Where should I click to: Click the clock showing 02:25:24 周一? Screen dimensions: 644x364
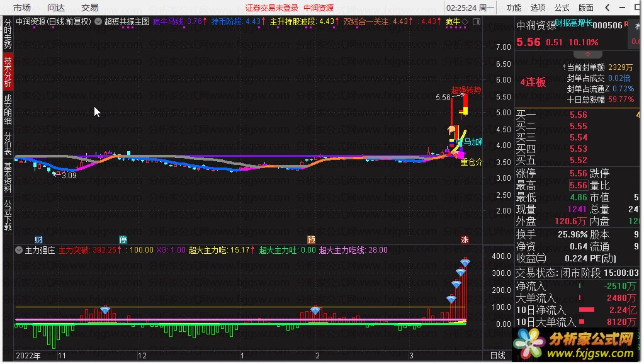[470, 8]
